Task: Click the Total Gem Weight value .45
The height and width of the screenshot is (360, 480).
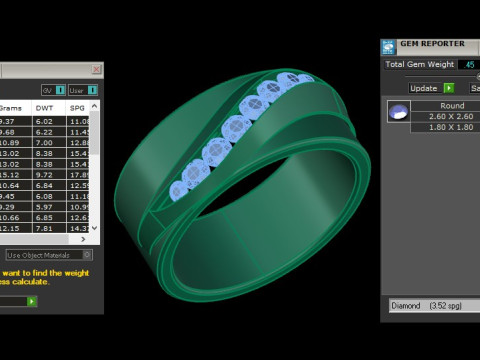Action: 469,64
